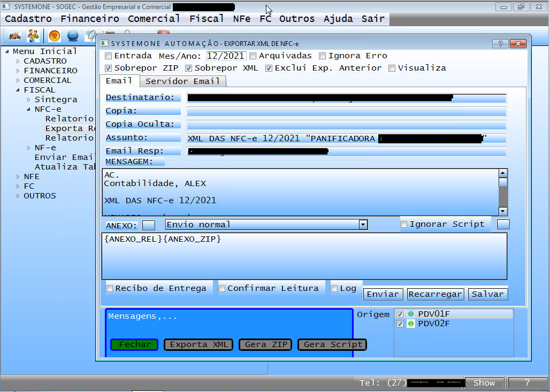
Task: Click the export dialog title icon
Action: [x=104, y=43]
